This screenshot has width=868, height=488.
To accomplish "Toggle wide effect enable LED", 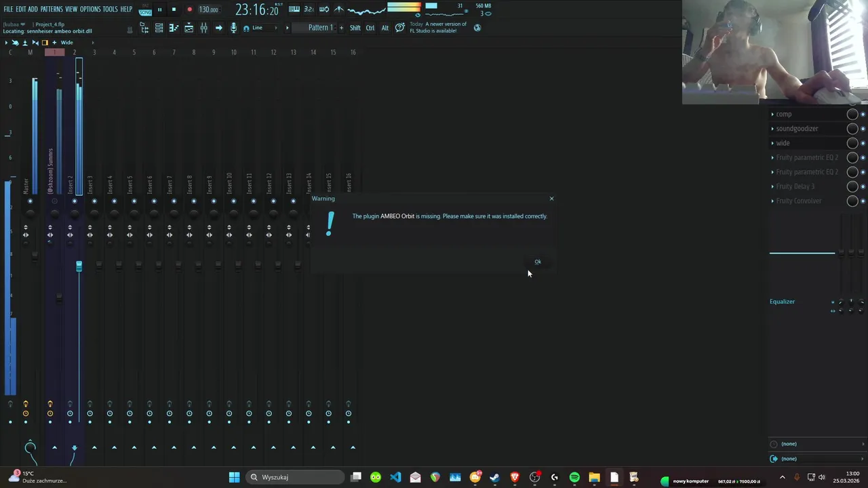I will (x=863, y=143).
